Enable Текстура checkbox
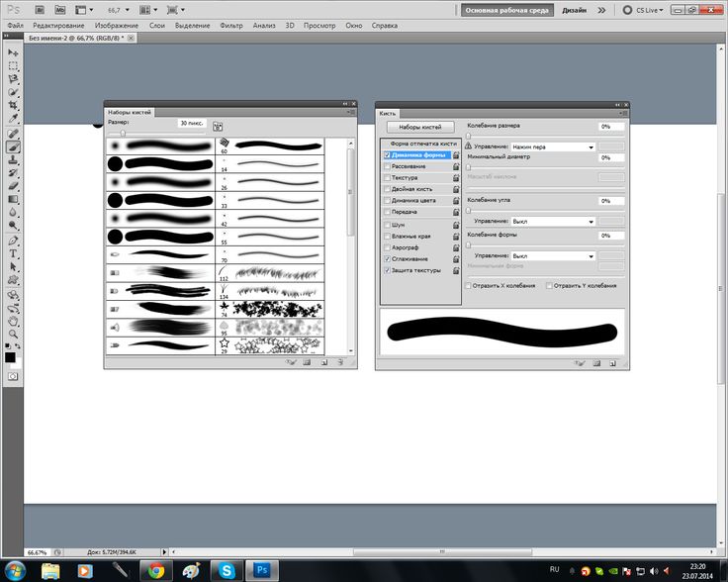 click(x=387, y=178)
